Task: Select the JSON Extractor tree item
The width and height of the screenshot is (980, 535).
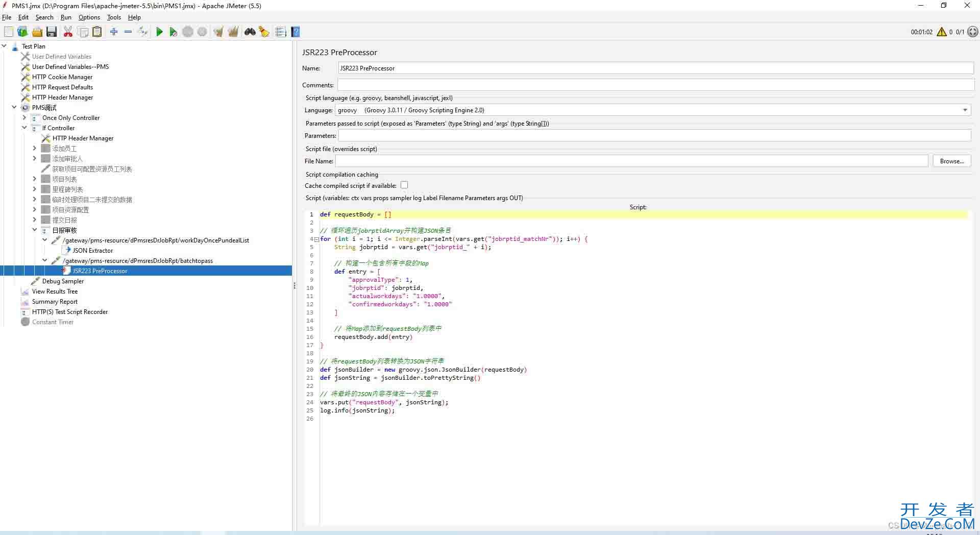Action: (92, 251)
